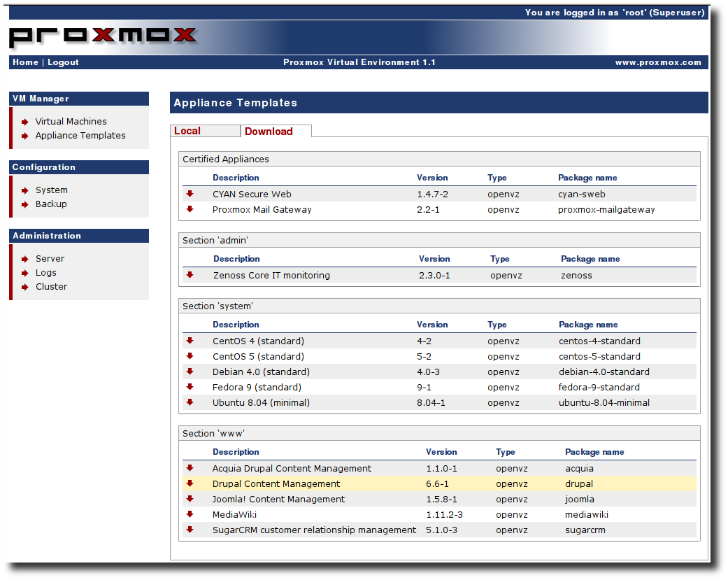Click the package name mediawiki
The image size is (728, 580).
click(x=587, y=514)
